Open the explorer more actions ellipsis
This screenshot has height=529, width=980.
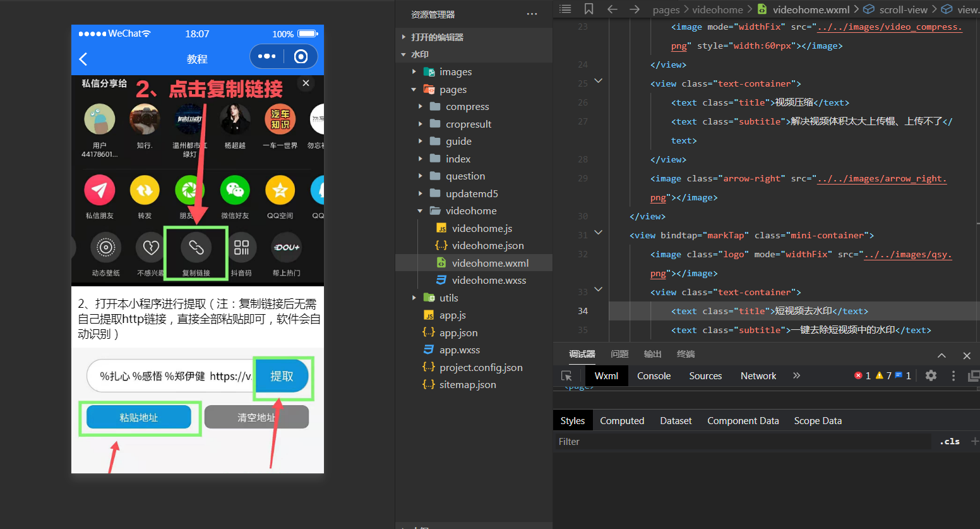532,14
